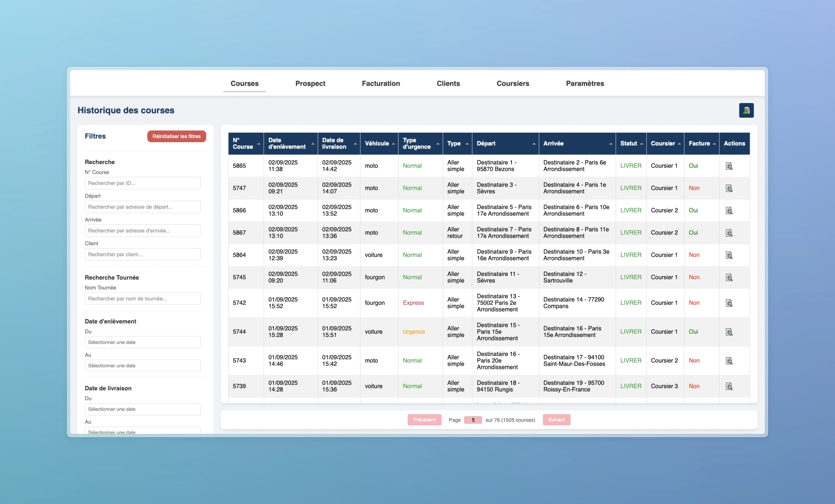Sort by N° Course column arrow
Image resolution: width=835 pixels, height=504 pixels.
coord(259,144)
